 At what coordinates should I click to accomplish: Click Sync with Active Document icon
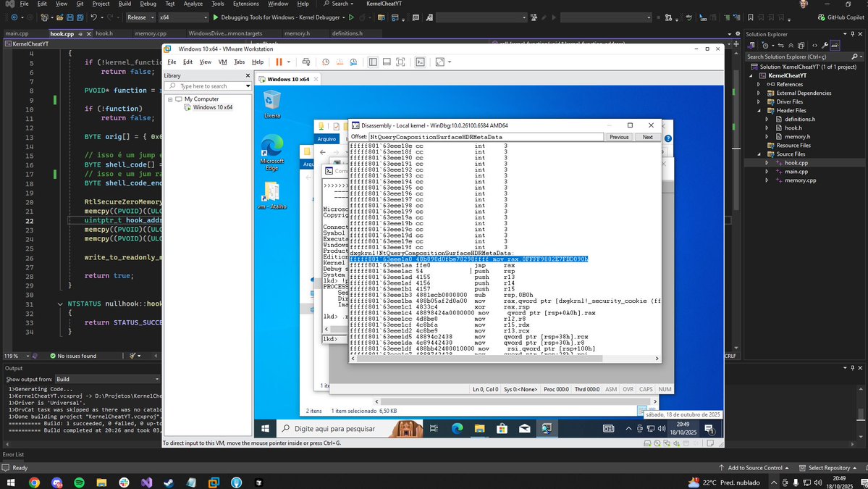point(780,46)
